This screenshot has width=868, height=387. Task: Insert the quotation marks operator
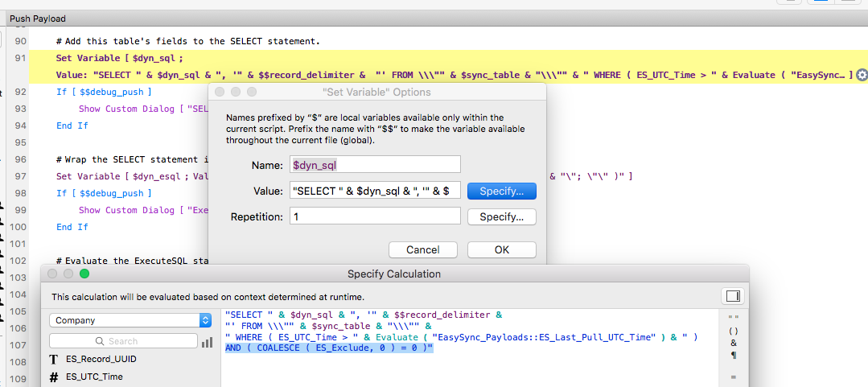pyautogui.click(x=734, y=318)
